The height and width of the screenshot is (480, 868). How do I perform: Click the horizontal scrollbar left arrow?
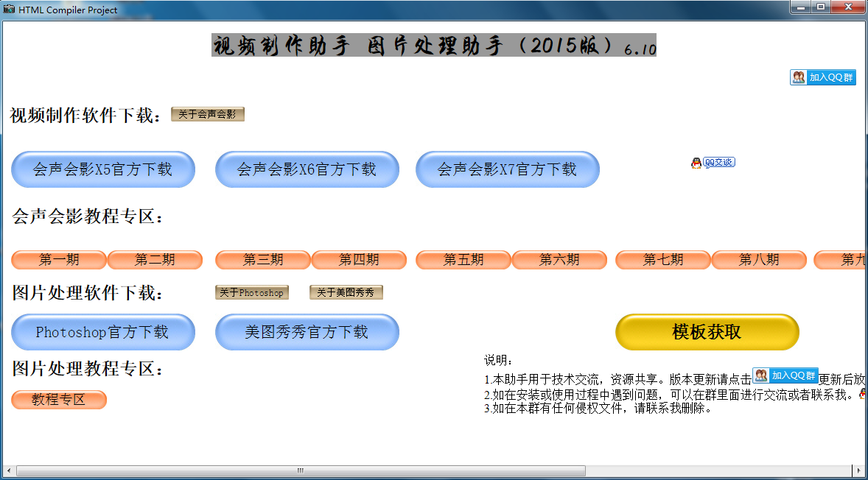point(8,470)
